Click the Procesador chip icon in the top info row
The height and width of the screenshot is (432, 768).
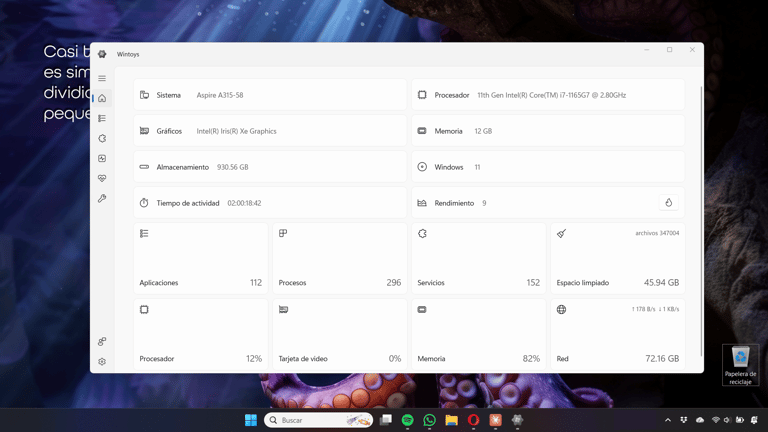coord(422,95)
